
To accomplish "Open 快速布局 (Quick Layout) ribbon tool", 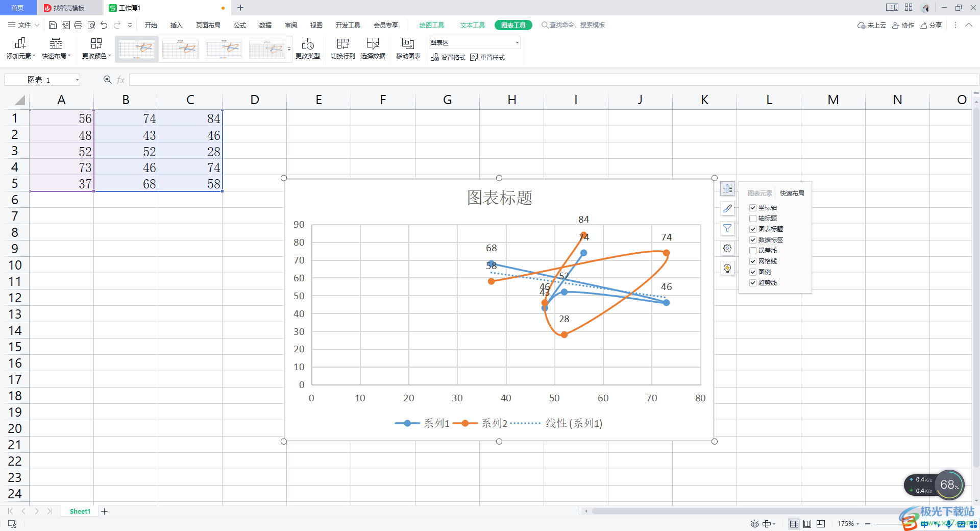I will coord(56,49).
